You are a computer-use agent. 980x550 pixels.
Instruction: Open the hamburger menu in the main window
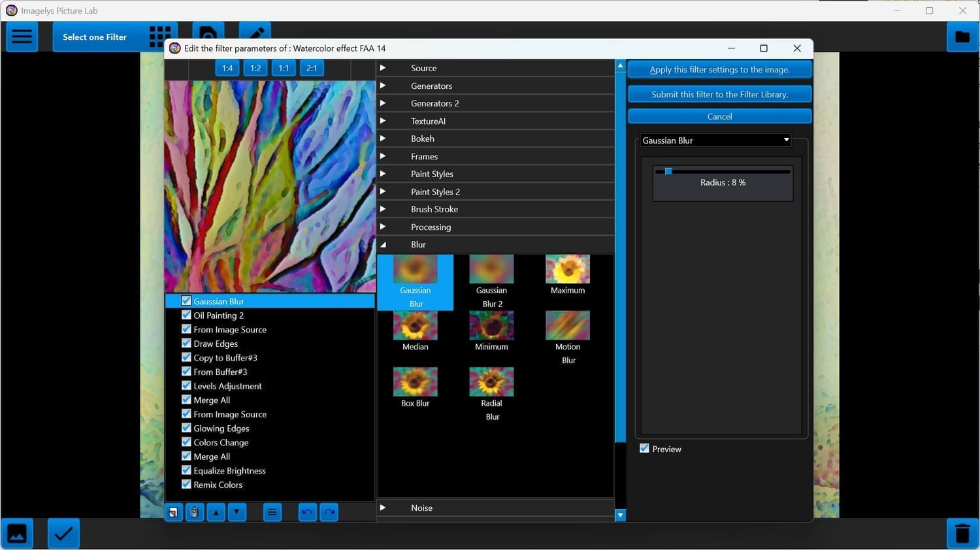[x=22, y=37]
